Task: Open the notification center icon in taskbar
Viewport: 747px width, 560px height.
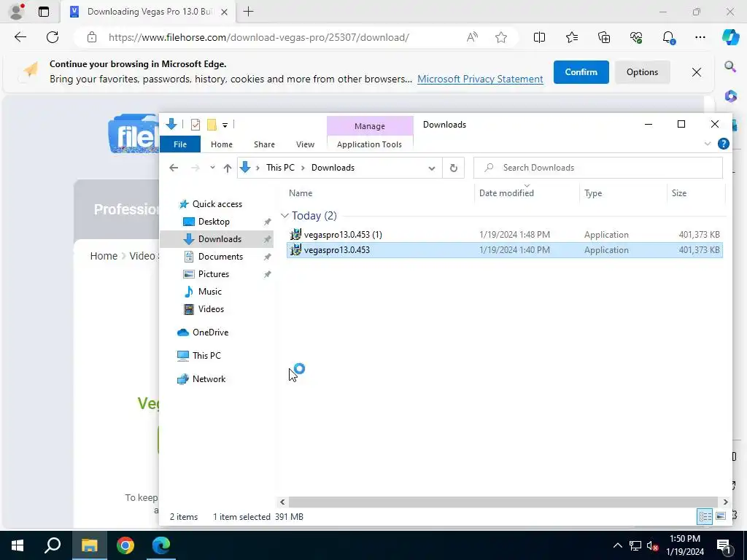Action: click(724, 545)
